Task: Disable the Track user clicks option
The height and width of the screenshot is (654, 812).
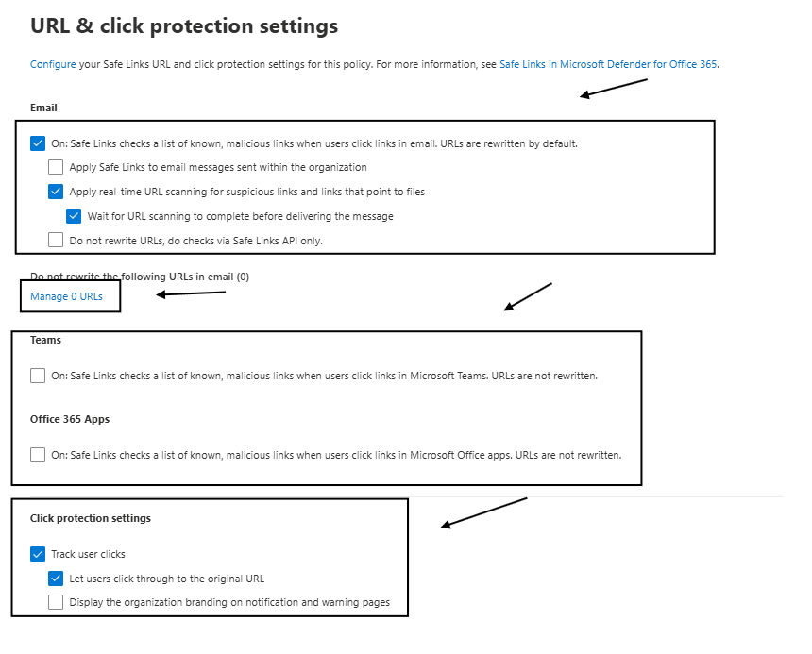Action: tap(38, 554)
